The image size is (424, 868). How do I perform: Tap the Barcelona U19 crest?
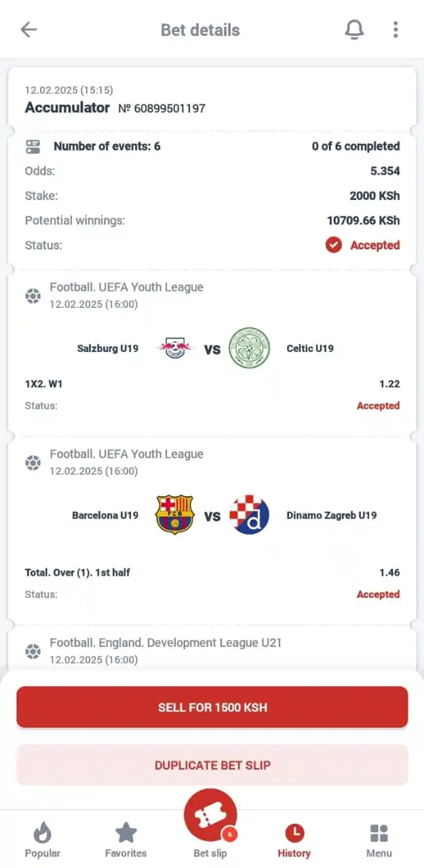point(175,515)
